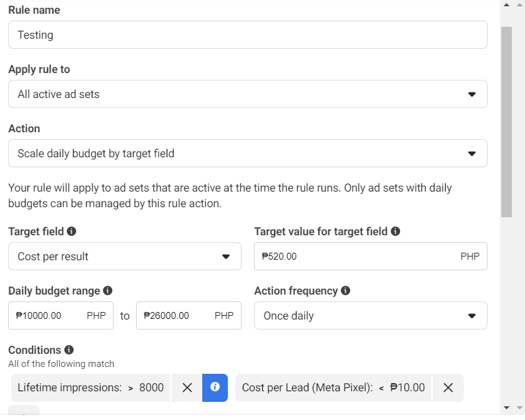Edit the Cost per Lead (Meta Pixel) condition
This screenshot has height=420, width=525.
pyautogui.click(x=333, y=388)
